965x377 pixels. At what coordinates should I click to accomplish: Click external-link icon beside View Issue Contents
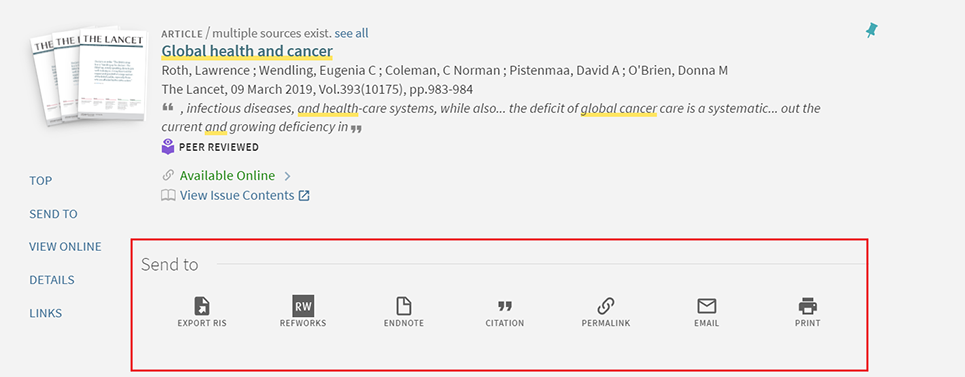(304, 196)
